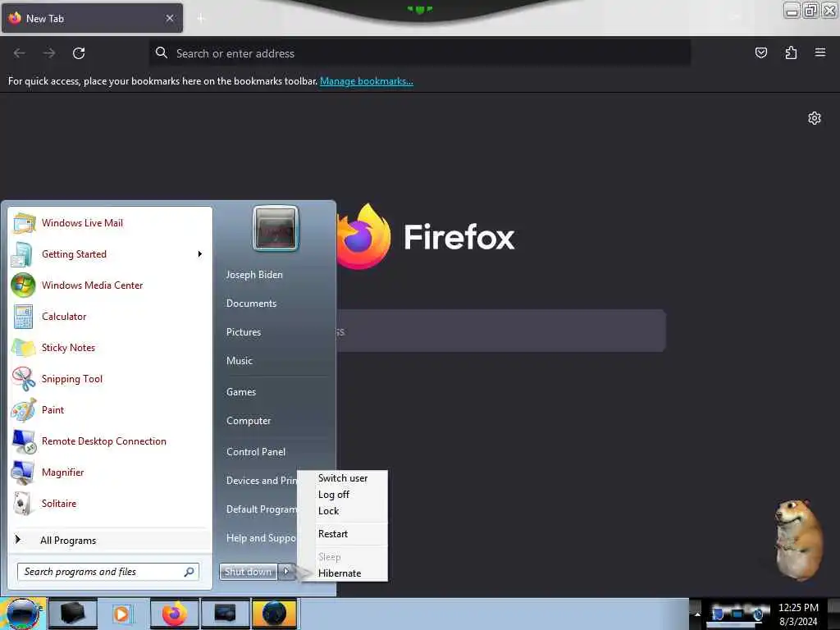This screenshot has width=840, height=630.
Task: Open the Calculator app icon
Action: [24, 316]
